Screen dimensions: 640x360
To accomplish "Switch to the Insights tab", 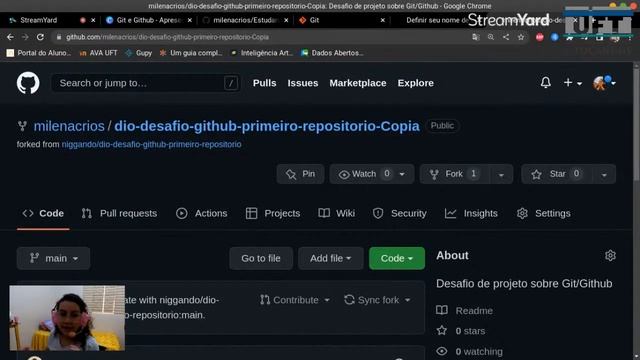I will [x=471, y=213].
